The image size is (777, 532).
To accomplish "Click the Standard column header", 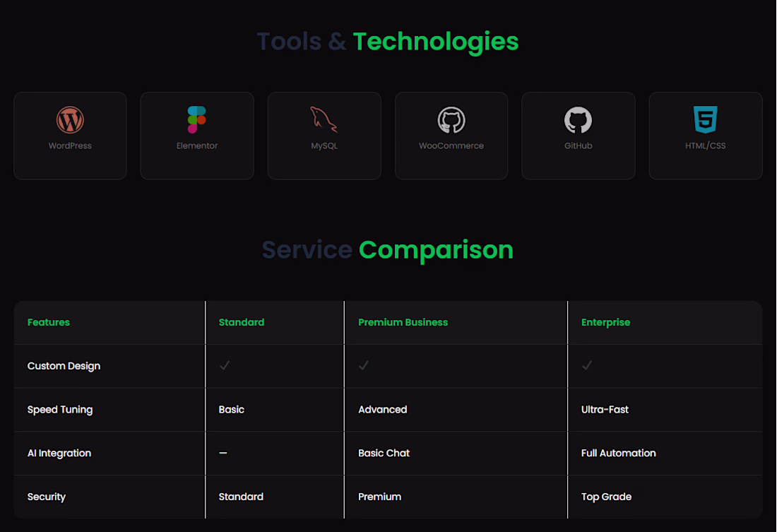I will point(242,322).
